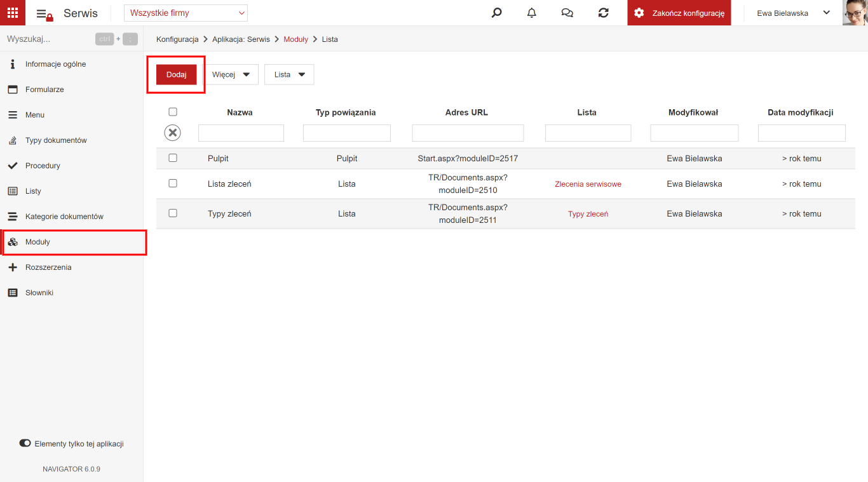Open the Zlecenia serwisowe list link
The height and width of the screenshot is (482, 868).
point(588,184)
